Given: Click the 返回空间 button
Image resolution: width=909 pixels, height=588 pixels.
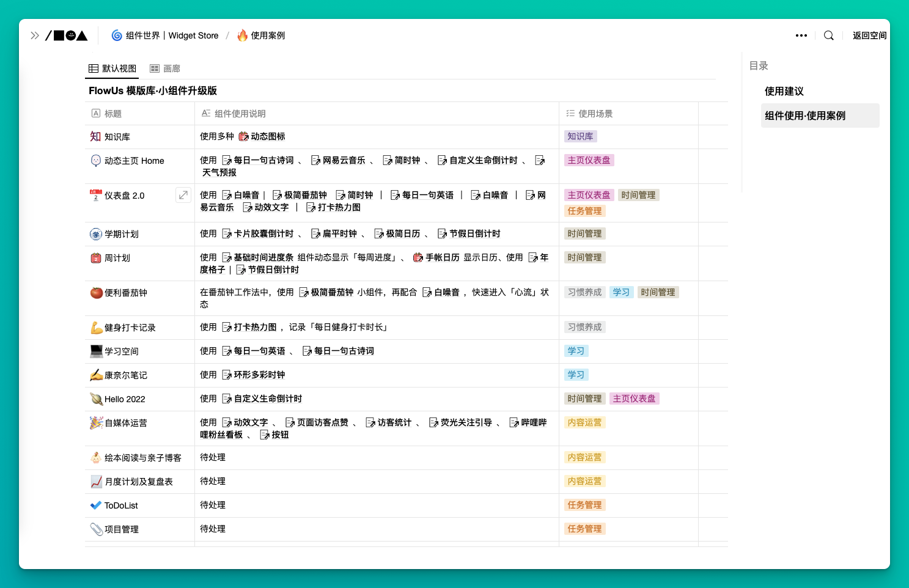Looking at the screenshot, I should click(869, 35).
